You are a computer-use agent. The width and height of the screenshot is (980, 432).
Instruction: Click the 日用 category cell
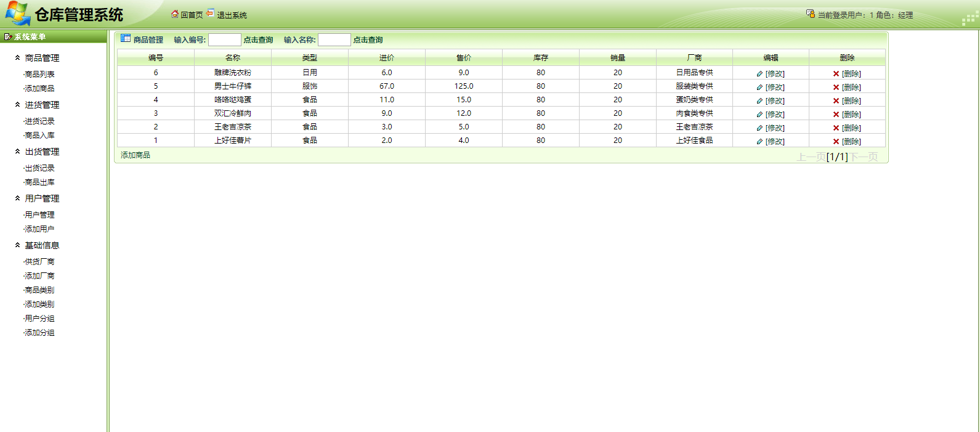310,72
